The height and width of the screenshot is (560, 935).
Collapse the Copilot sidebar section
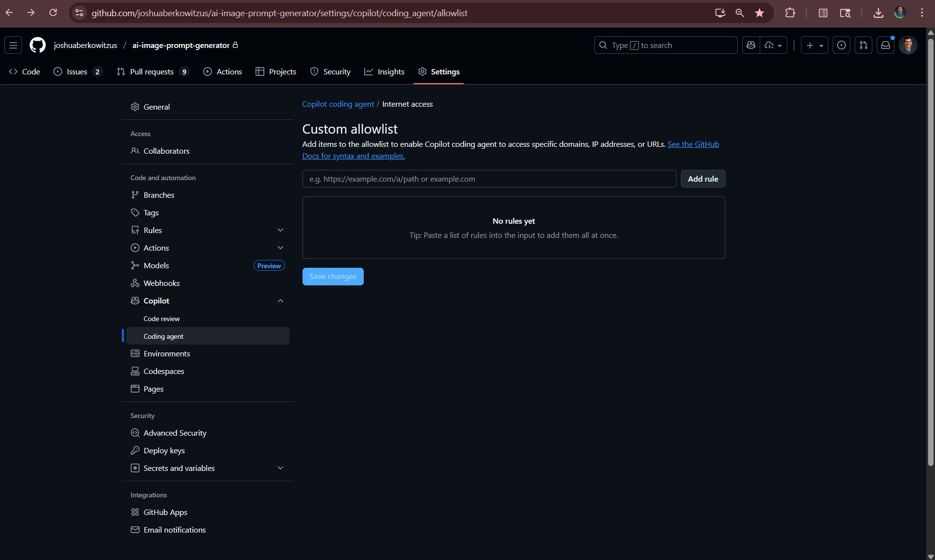pos(280,301)
